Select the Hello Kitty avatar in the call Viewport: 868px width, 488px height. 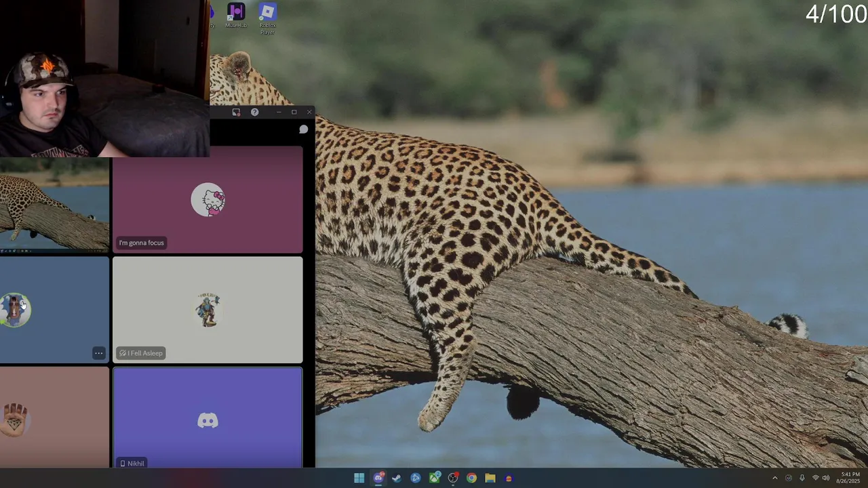click(208, 200)
